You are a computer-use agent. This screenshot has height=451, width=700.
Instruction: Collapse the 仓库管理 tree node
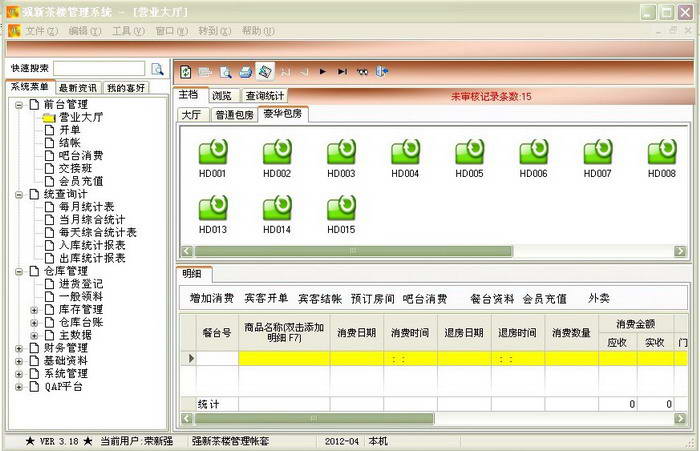pos(19,271)
